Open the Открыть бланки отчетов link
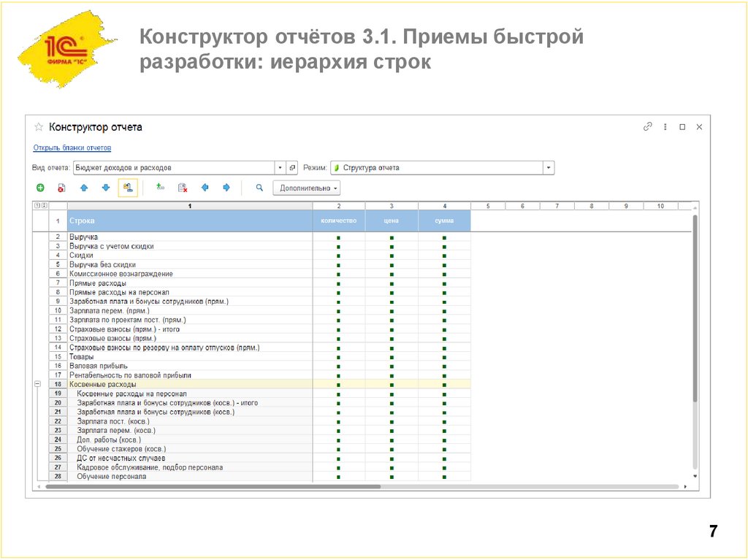This screenshot has height=560, width=748. 72,147
